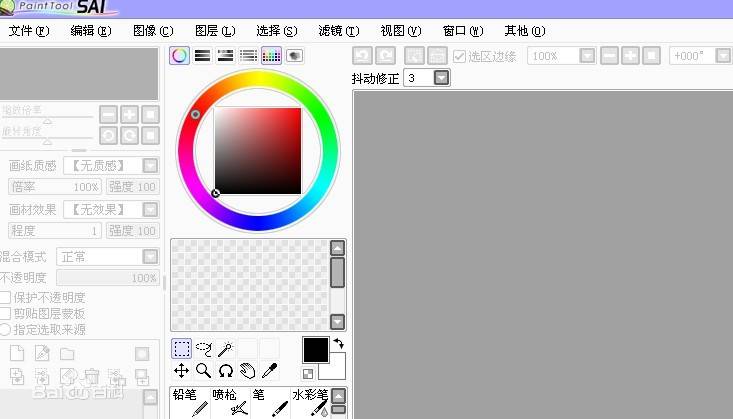Open the 滤镜 menu
Screen dimensions: 733x419
339,31
